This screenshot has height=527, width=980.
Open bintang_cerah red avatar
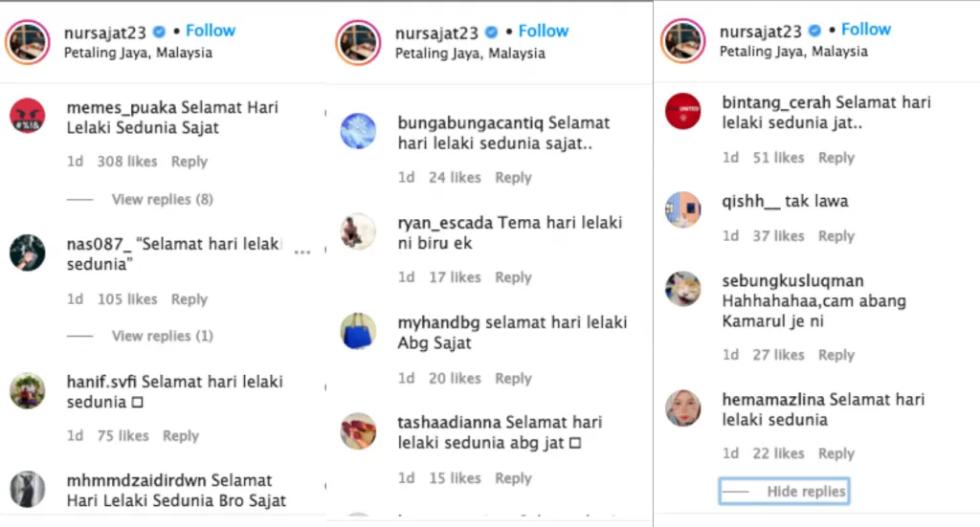pyautogui.click(x=682, y=111)
